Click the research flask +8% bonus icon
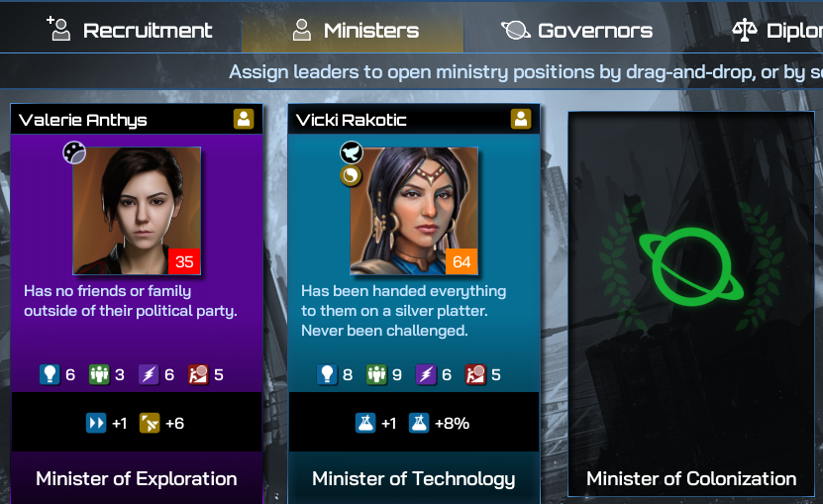 tap(419, 423)
